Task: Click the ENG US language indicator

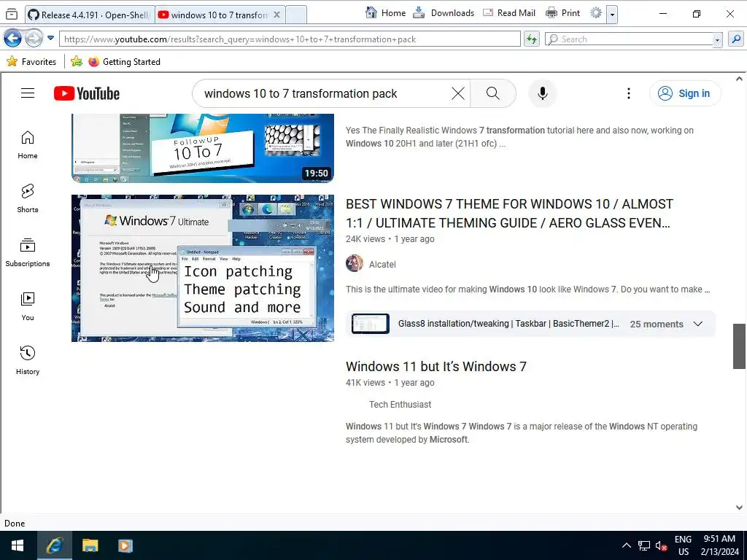Action: (683, 545)
